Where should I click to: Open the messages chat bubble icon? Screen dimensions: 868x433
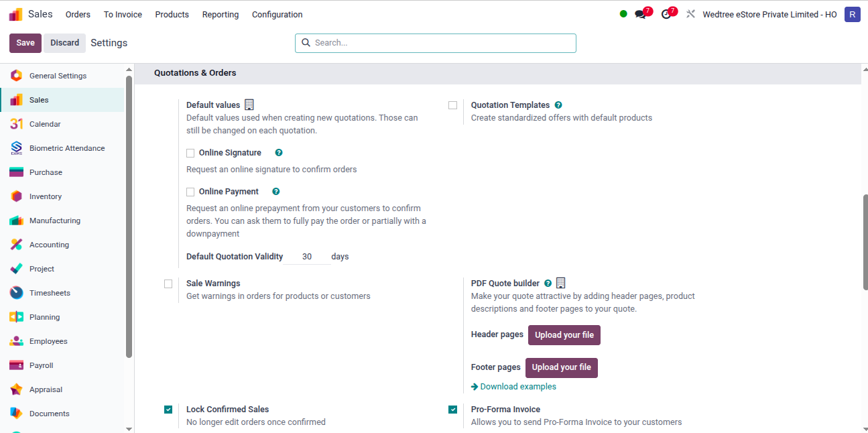[641, 14]
